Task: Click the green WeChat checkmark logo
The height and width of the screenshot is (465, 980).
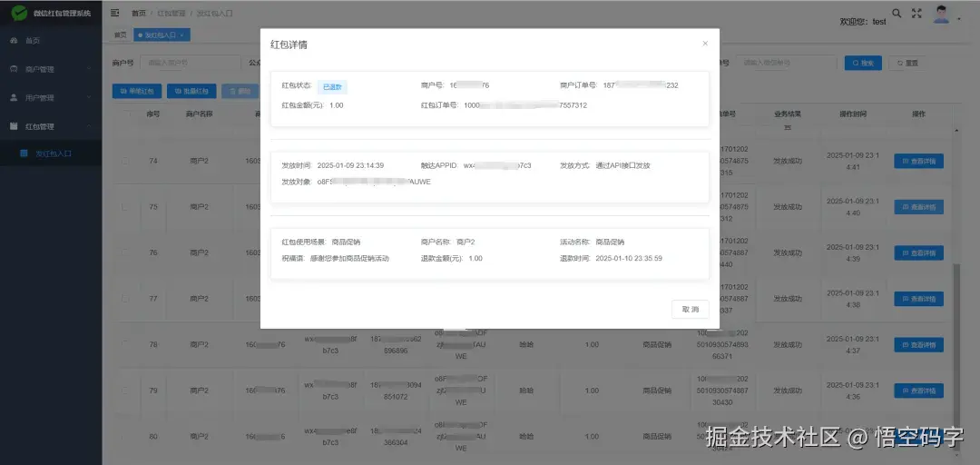Action: 19,13
